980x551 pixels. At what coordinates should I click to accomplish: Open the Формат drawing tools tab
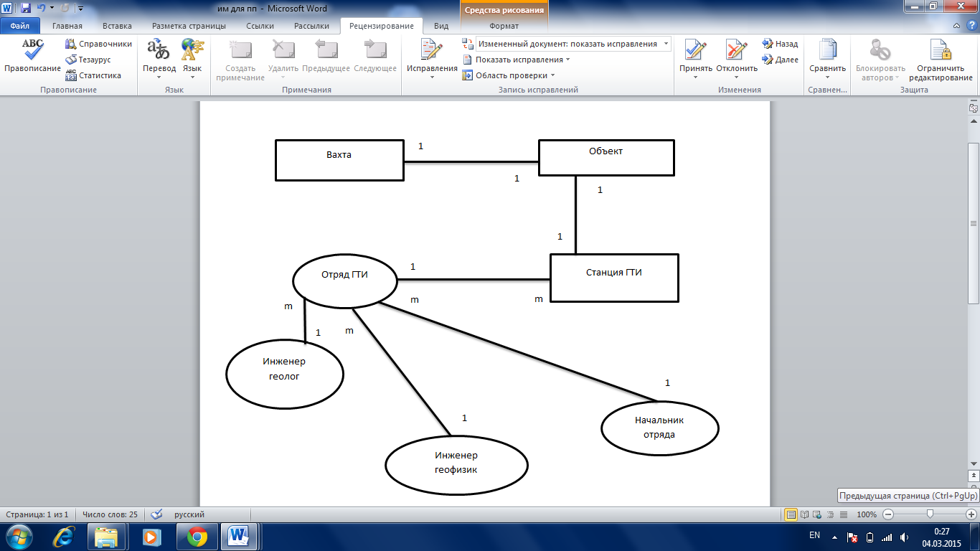point(504,26)
